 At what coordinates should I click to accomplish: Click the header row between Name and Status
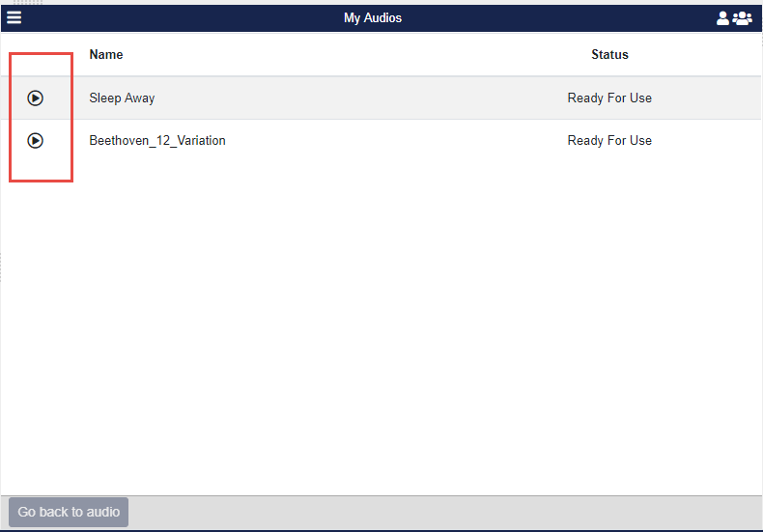tap(357, 55)
